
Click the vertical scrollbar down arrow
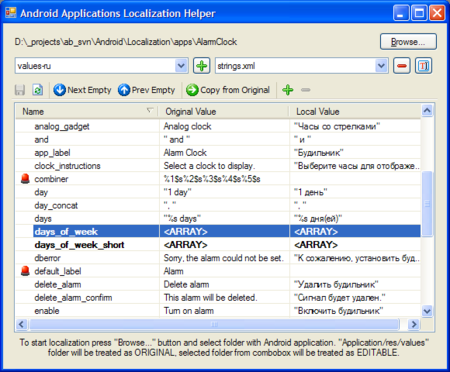(427, 311)
